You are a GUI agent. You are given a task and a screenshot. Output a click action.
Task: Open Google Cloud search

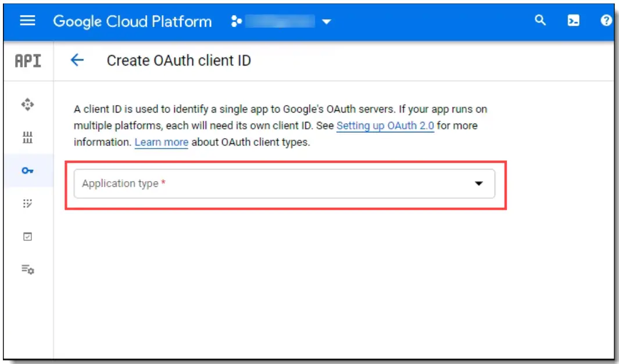540,21
